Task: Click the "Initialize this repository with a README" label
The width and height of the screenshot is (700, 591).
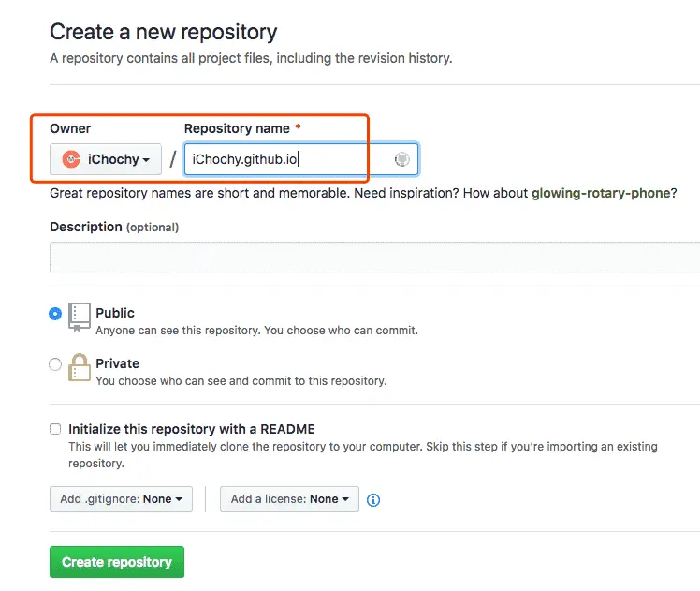Action: 192,429
